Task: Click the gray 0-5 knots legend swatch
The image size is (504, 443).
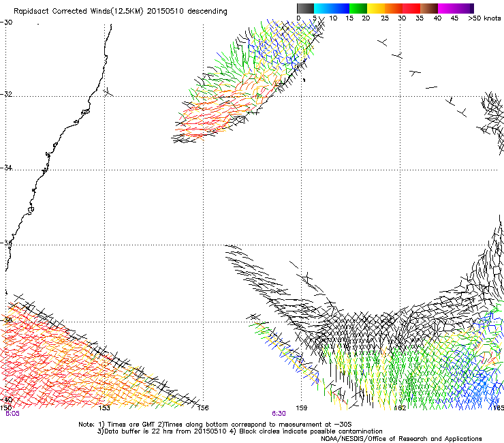Action: (305, 8)
